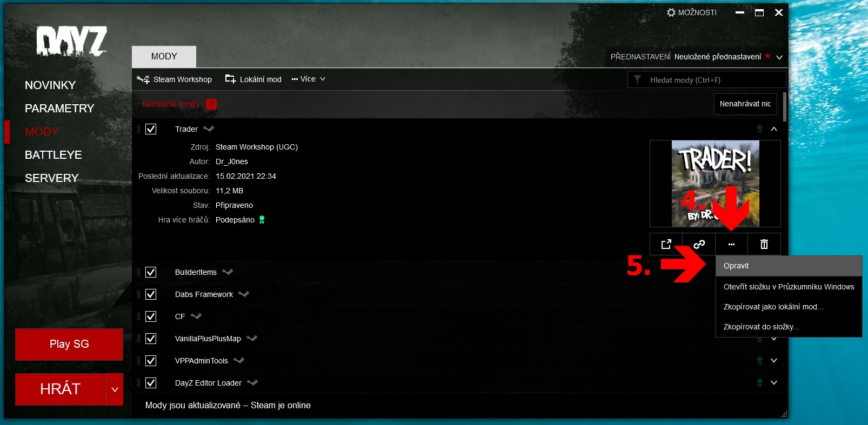Click the Nenahrávat nic button
This screenshot has height=425, width=868.
(x=745, y=104)
